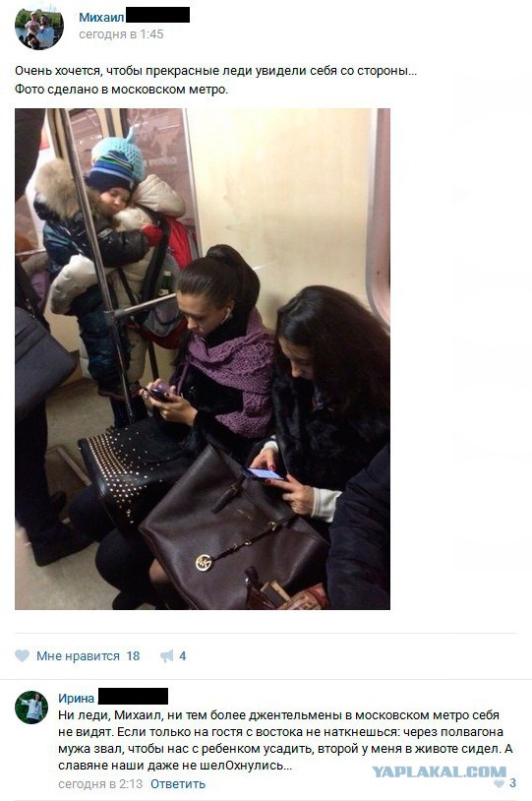Click the 'Ответить' reply link
The image size is (532, 801).
(178, 783)
